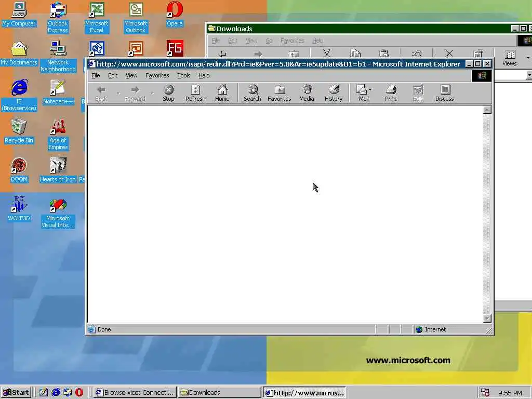Click the greyed Edit toolbar button
The image size is (532, 399).
pos(418,94)
